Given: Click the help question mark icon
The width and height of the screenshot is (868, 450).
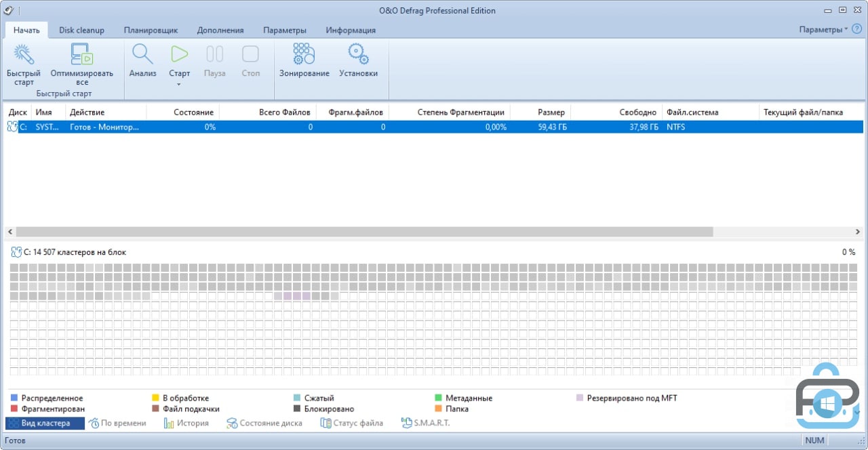Looking at the screenshot, I should 856,29.
